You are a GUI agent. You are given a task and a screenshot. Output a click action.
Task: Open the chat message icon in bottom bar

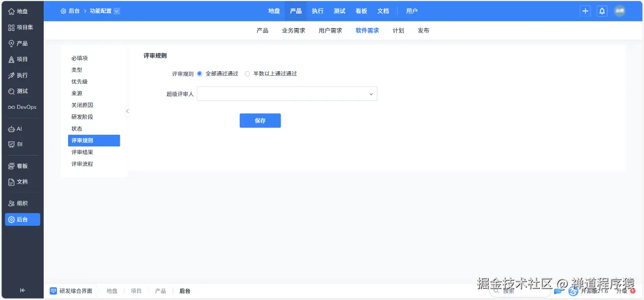[559, 291]
